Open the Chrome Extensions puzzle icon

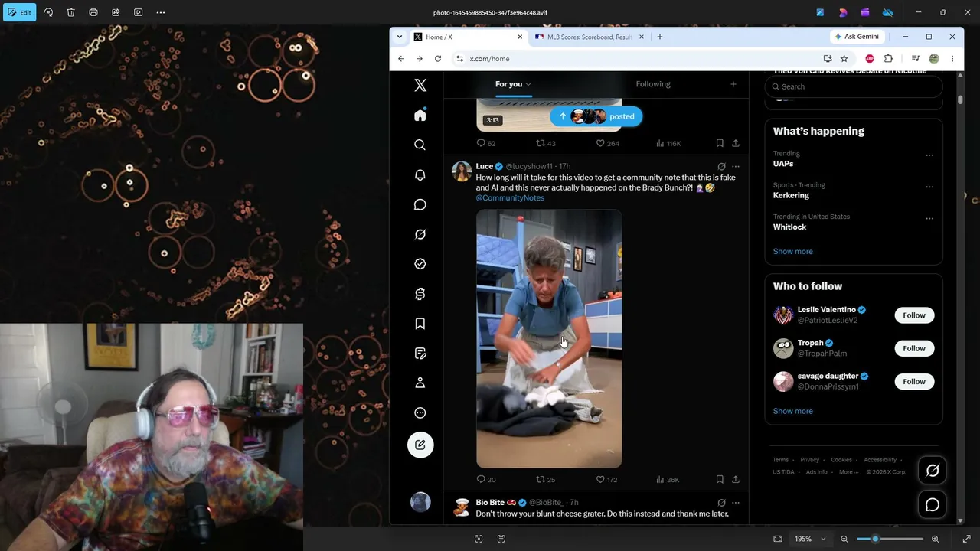(888, 59)
